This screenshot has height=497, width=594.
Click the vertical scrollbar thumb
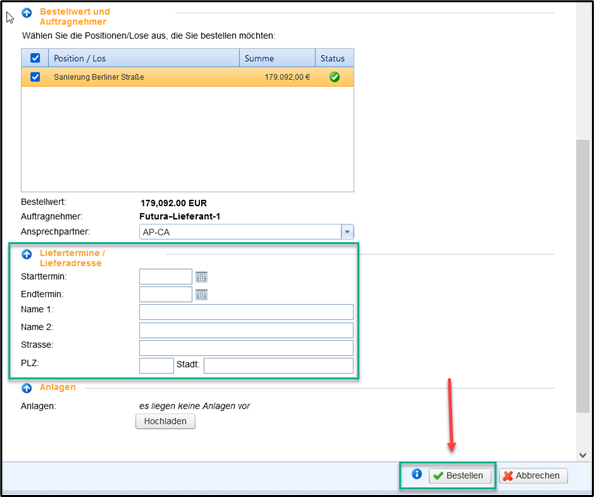click(583, 277)
